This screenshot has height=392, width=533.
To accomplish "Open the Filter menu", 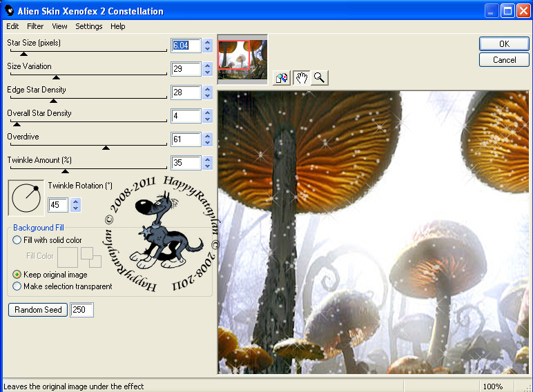I will [35, 26].
